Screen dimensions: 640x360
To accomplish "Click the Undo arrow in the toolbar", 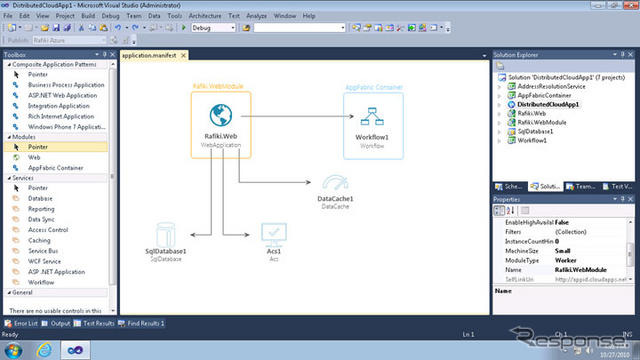I will tap(118, 28).
